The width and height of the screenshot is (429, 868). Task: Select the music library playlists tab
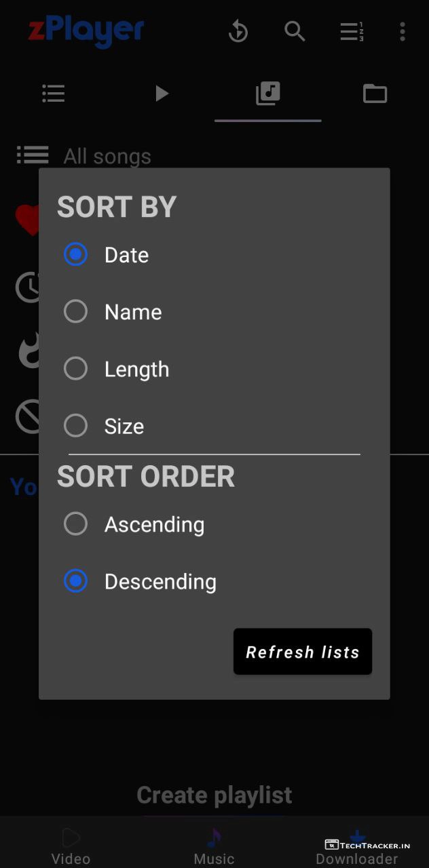268,94
